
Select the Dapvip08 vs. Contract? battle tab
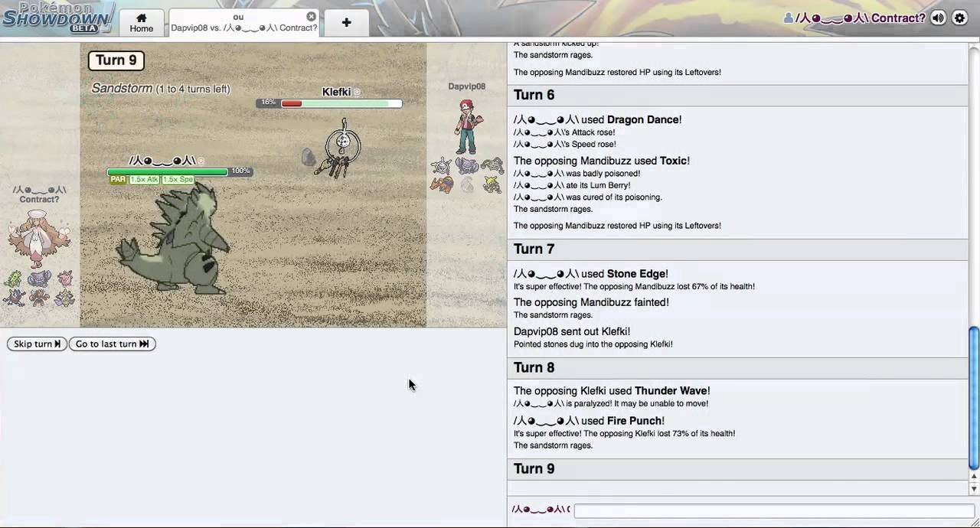(243, 23)
